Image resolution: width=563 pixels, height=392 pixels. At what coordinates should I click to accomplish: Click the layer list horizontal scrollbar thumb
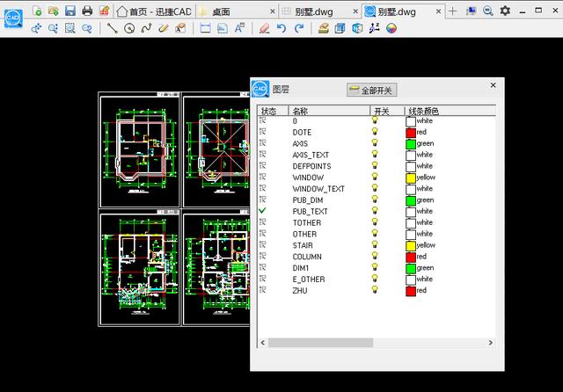click(x=320, y=343)
